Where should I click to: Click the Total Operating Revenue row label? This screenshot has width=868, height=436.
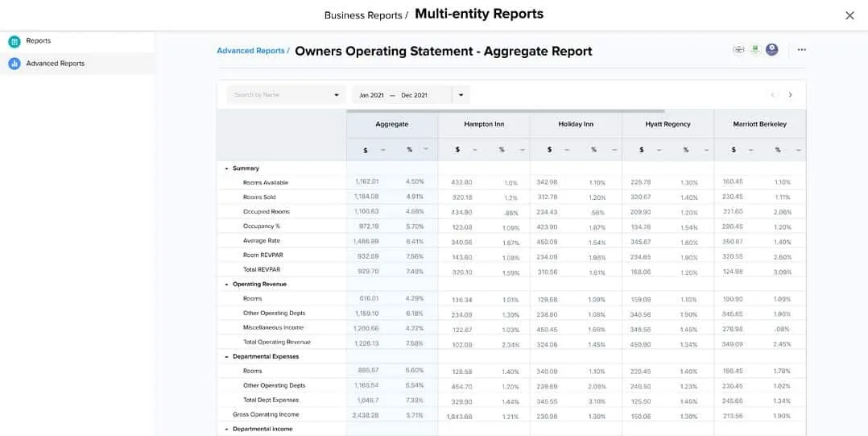(277, 343)
